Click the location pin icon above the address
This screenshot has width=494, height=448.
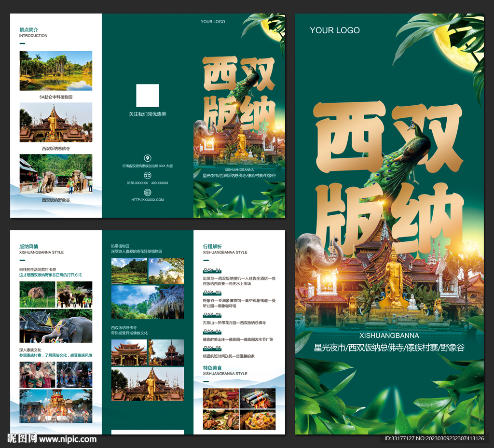pos(148,158)
